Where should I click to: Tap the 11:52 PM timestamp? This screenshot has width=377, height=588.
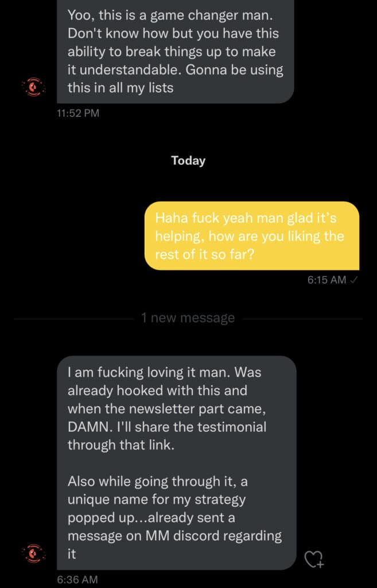(x=78, y=113)
